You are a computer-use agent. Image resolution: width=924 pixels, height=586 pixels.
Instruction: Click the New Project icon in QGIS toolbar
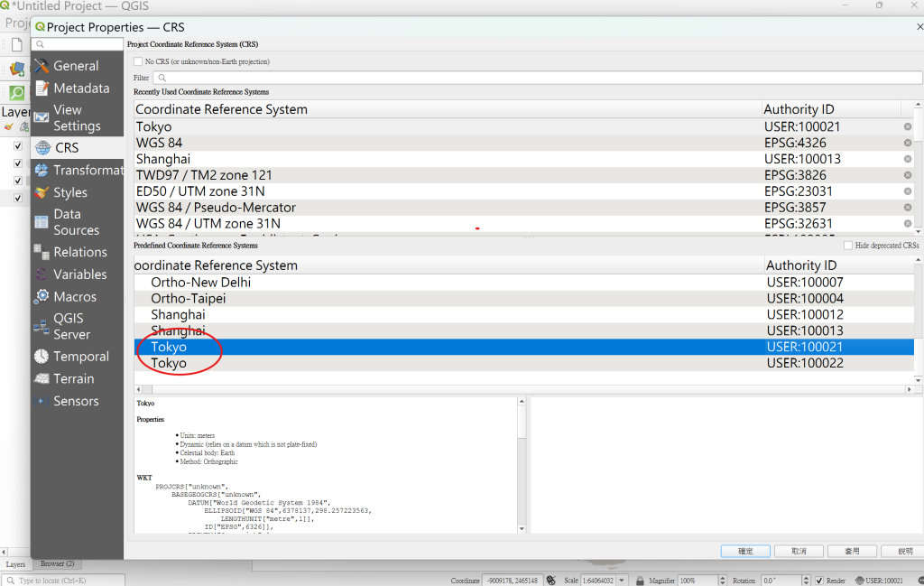point(16,45)
